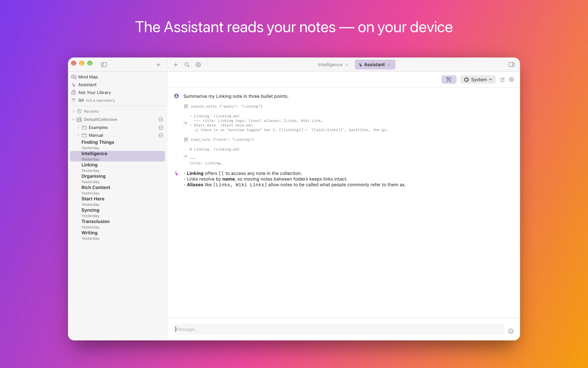588x368 pixels.
Task: Open the Finding Things note
Action: (x=117, y=145)
